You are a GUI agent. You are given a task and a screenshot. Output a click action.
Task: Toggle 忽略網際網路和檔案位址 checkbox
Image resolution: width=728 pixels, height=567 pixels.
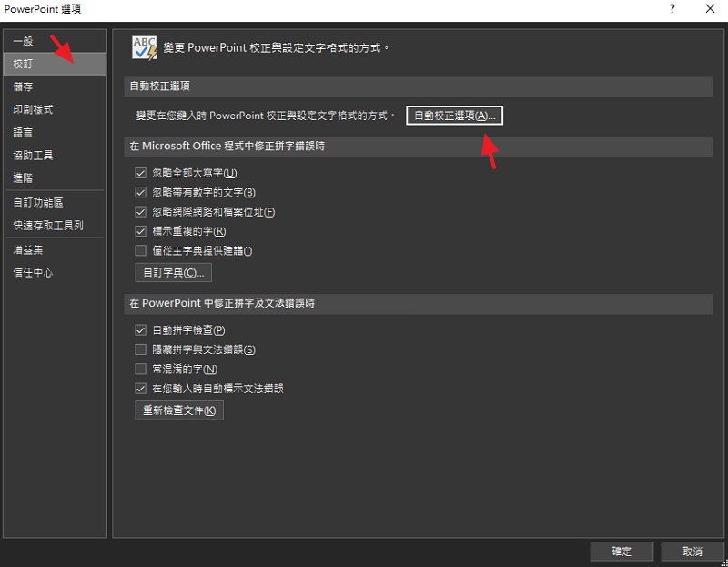[140, 212]
